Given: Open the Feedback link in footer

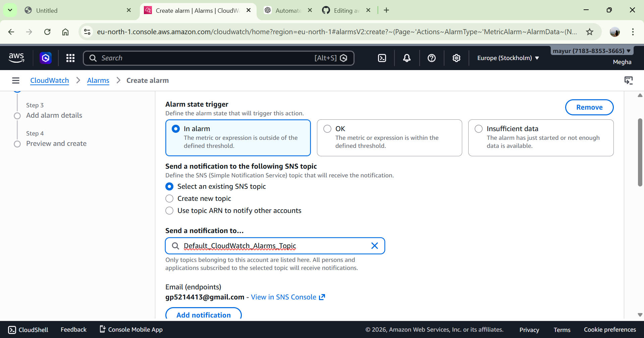Looking at the screenshot, I should point(73,330).
